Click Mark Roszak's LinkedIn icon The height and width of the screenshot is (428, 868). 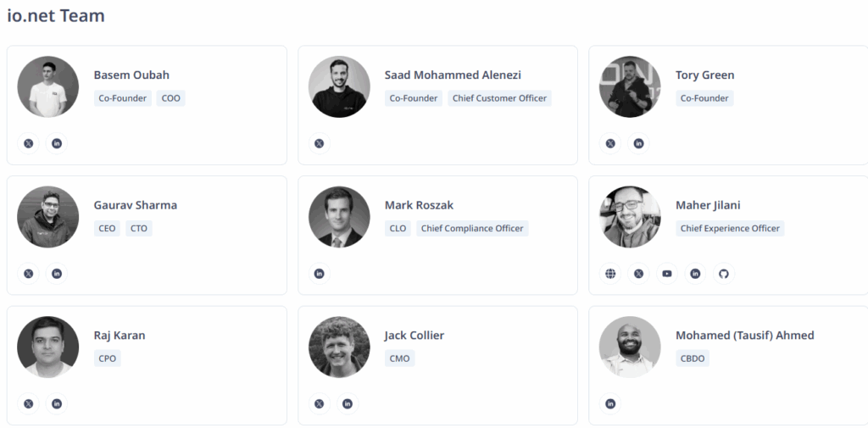coord(320,274)
